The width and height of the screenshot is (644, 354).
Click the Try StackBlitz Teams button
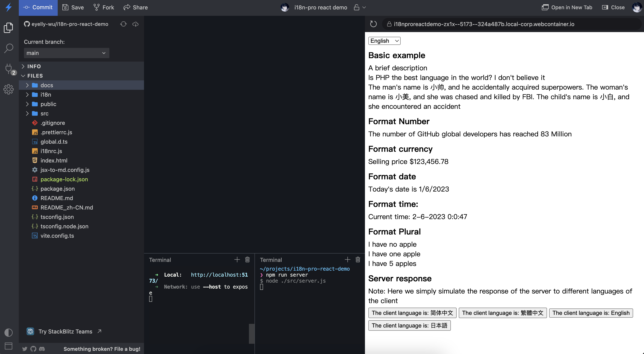pos(65,331)
